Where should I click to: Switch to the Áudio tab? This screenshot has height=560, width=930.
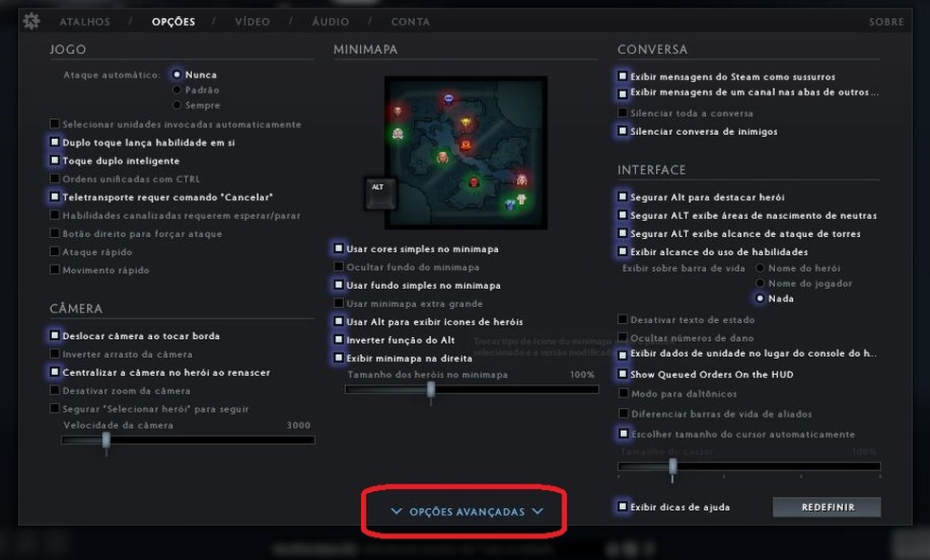(331, 22)
